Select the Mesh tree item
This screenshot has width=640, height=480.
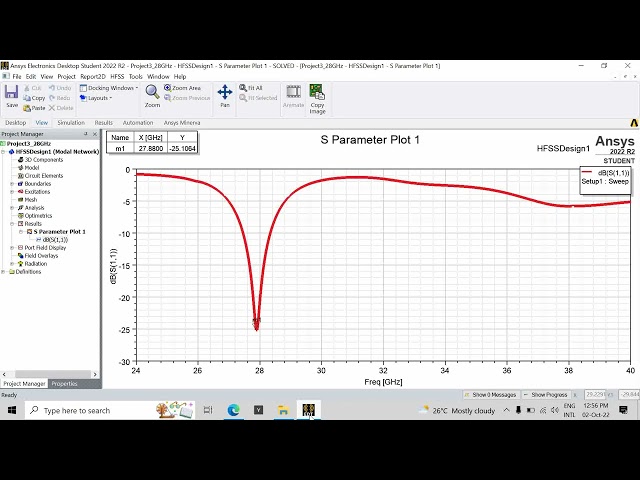click(31, 200)
